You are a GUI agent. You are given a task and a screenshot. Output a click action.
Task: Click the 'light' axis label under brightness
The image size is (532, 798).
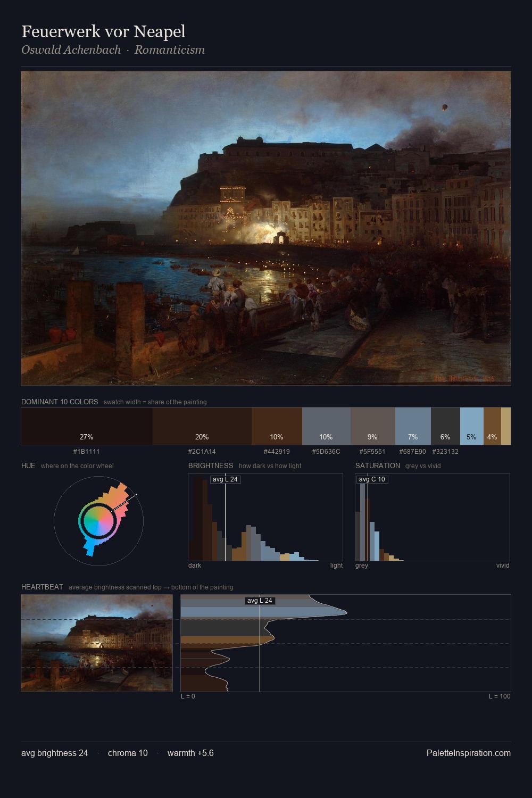coord(336,566)
